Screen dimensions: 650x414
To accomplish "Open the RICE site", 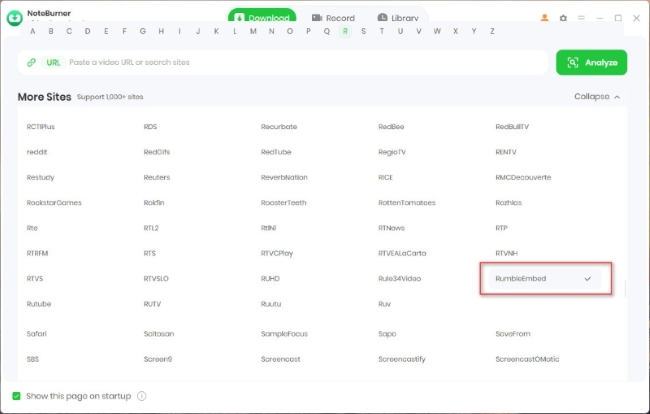I will 386,177.
